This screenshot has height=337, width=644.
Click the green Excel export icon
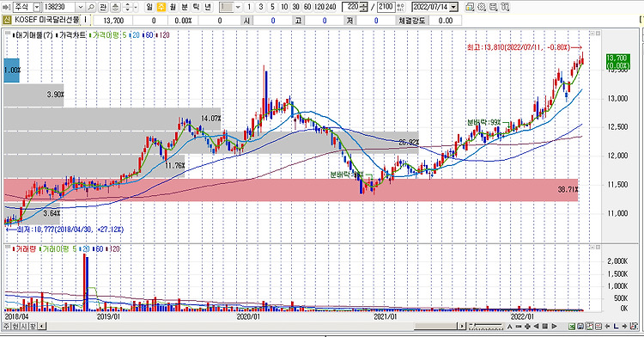point(571,327)
